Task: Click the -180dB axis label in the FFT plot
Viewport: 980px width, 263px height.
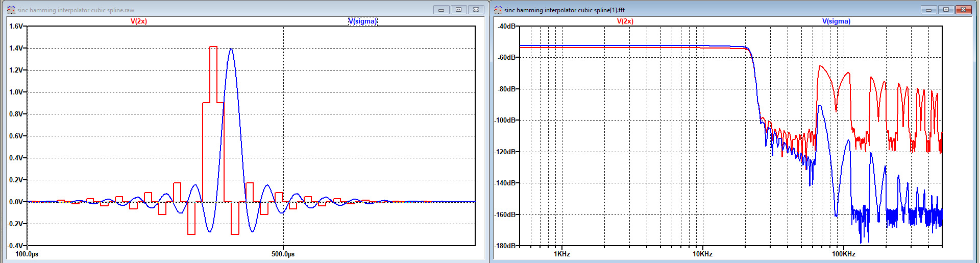Action: coord(505,246)
